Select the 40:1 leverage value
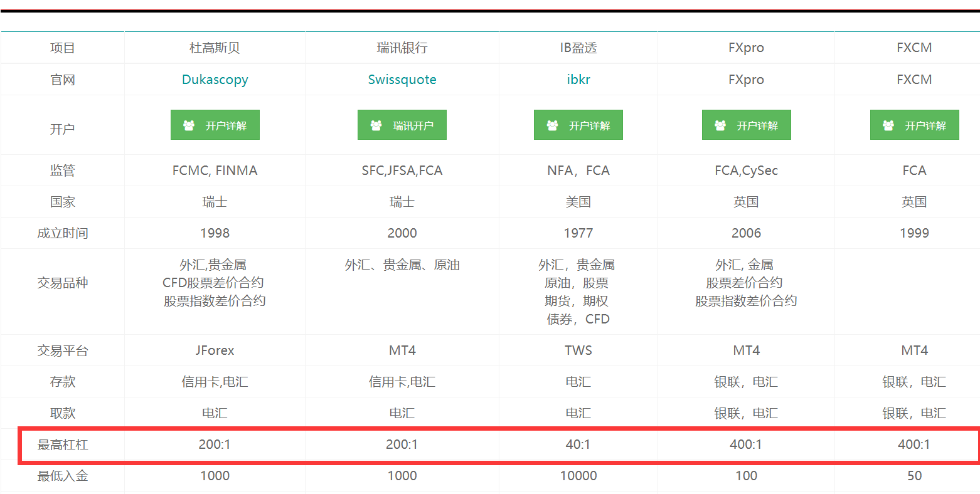 point(578,444)
